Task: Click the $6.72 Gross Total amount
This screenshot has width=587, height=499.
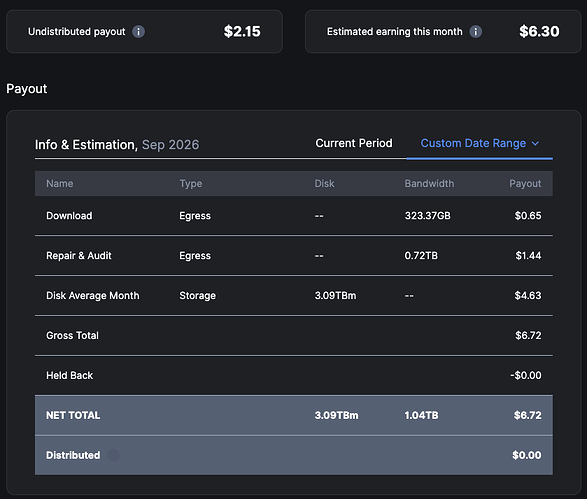Action: (x=528, y=335)
